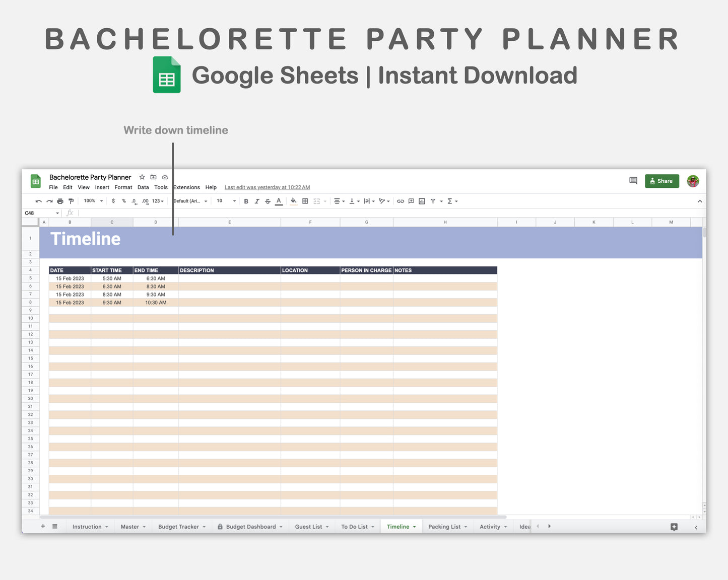This screenshot has height=580, width=728.
Task: Click the Print icon
Action: (x=60, y=201)
